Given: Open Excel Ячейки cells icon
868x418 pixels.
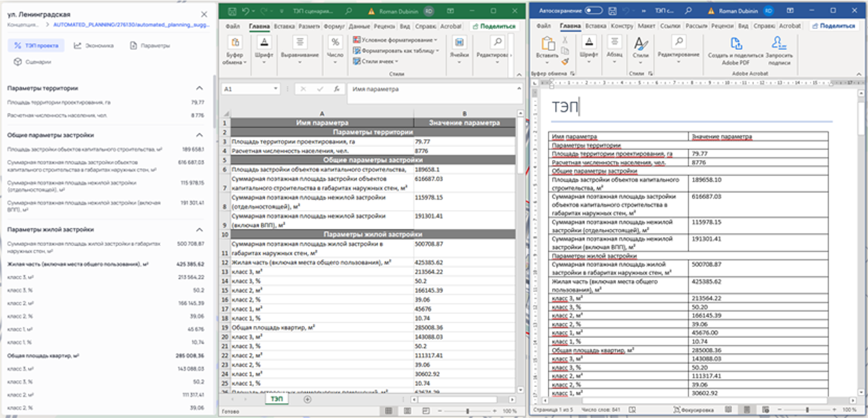Looking at the screenshot, I should click(x=459, y=42).
